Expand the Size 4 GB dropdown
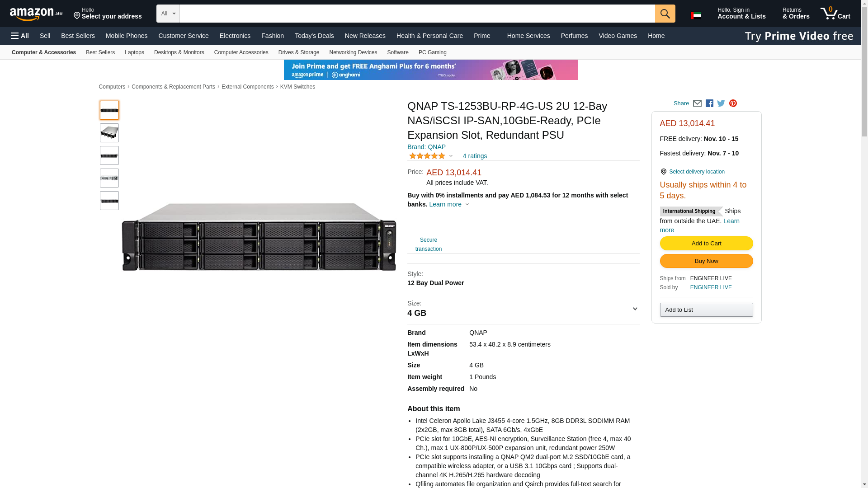The width and height of the screenshot is (868, 488). 634,309
